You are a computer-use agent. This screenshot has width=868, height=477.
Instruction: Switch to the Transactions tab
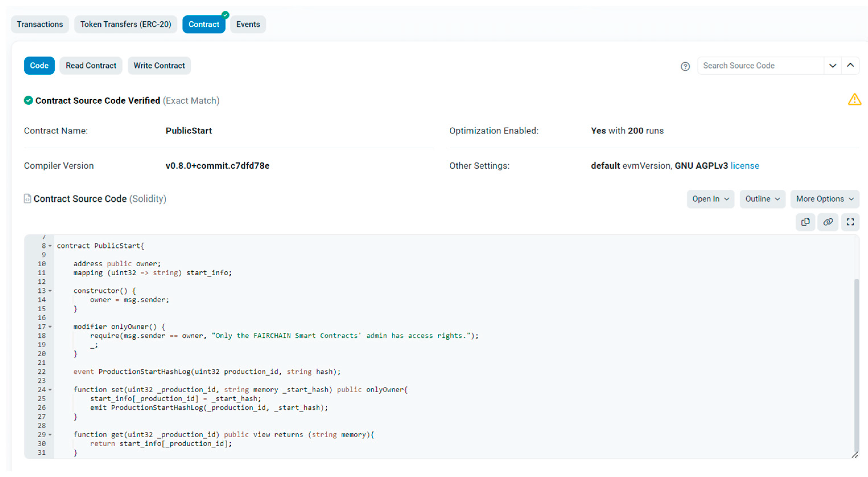pyautogui.click(x=40, y=24)
